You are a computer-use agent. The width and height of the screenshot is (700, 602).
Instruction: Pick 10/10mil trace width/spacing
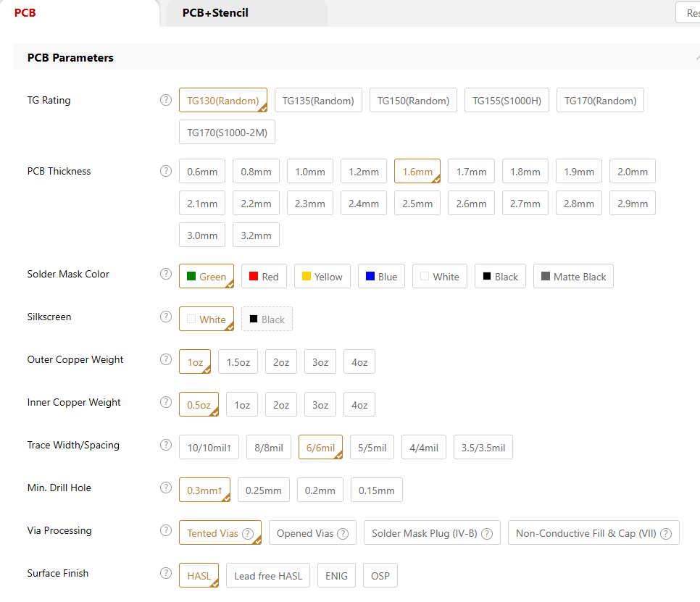tap(209, 447)
